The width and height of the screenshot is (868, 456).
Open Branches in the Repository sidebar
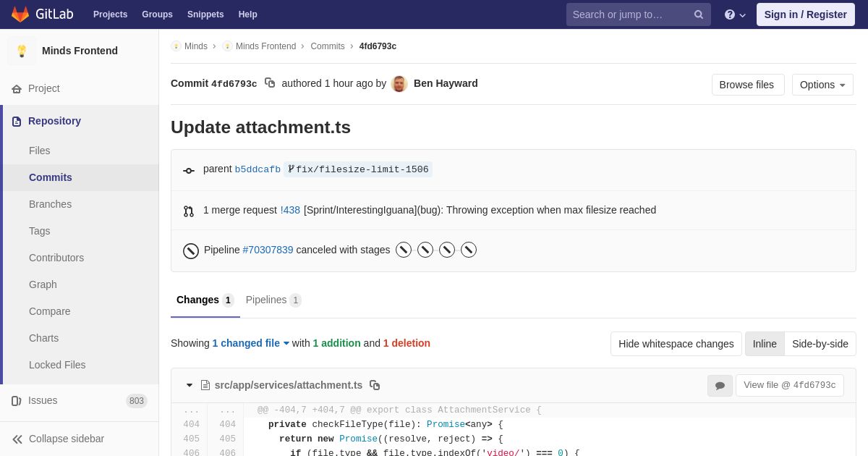[x=51, y=204]
